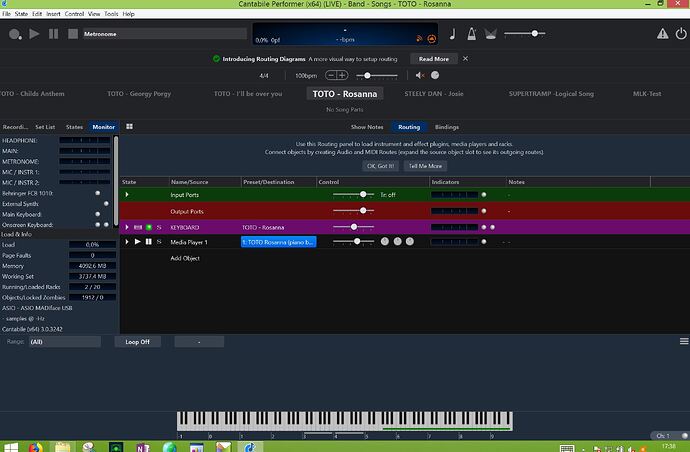Click the Record button in the transport
The height and width of the screenshot is (452, 690).
(15, 34)
